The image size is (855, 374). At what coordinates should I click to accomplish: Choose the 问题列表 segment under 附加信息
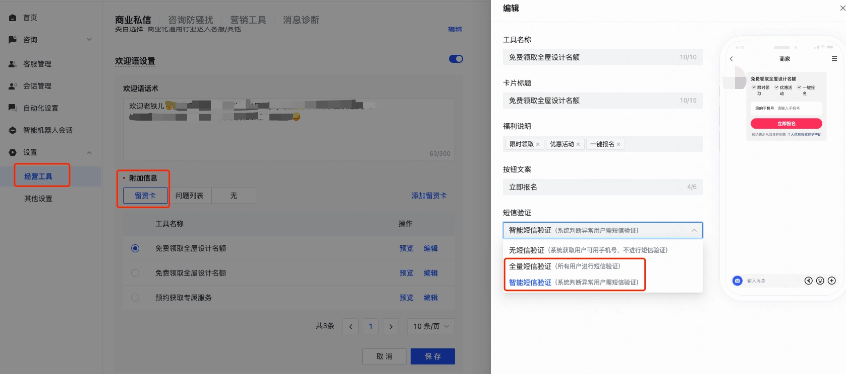pyautogui.click(x=189, y=196)
